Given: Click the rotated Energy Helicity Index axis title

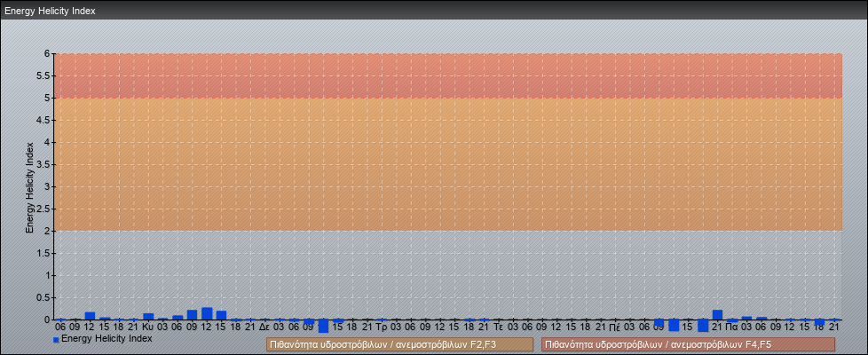Looking at the screenshot, I should 29,187.
